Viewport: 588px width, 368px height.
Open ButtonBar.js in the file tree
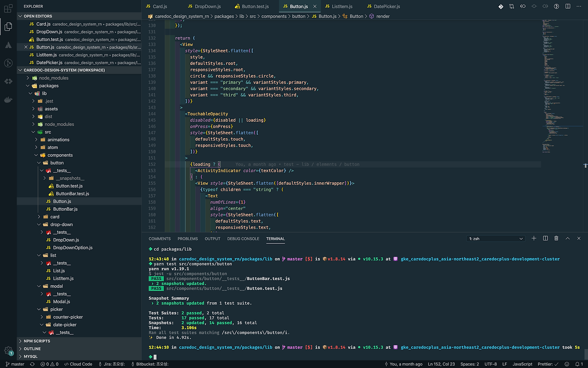[79, 209]
